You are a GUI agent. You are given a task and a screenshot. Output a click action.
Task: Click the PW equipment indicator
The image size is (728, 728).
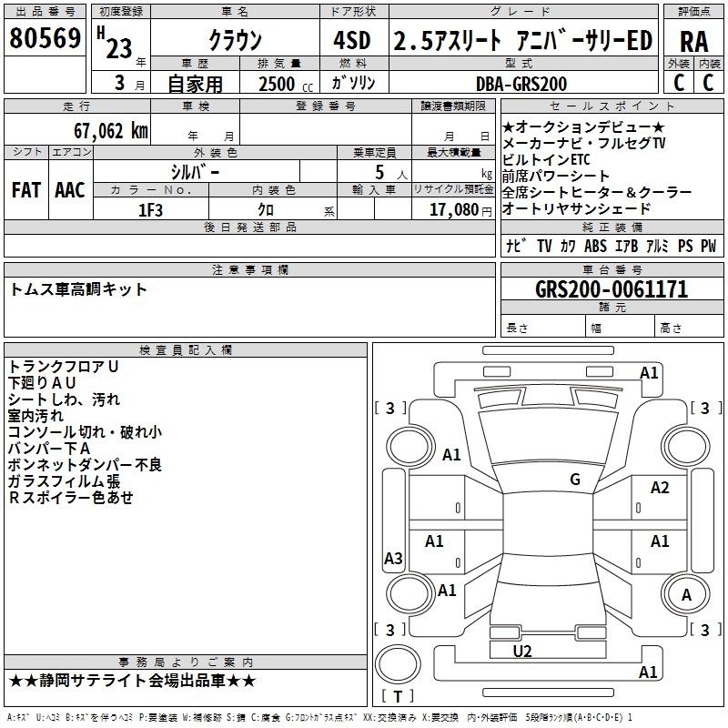pos(708,246)
